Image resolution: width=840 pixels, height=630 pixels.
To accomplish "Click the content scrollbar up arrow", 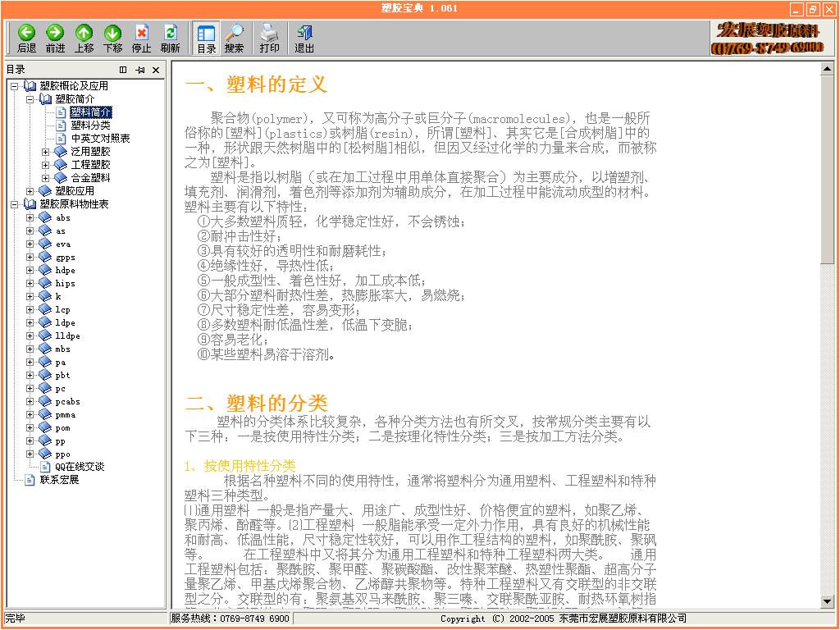I will pyautogui.click(x=827, y=69).
